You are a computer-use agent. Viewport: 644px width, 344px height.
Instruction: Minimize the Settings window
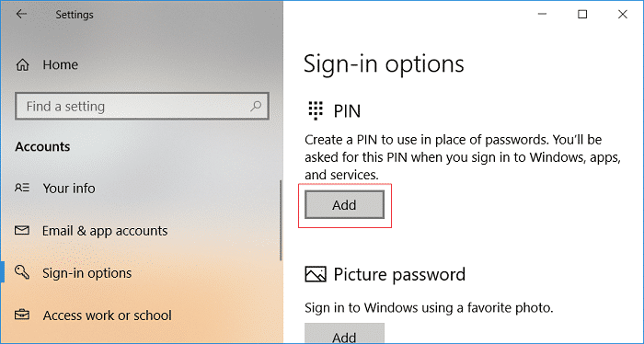[542, 15]
